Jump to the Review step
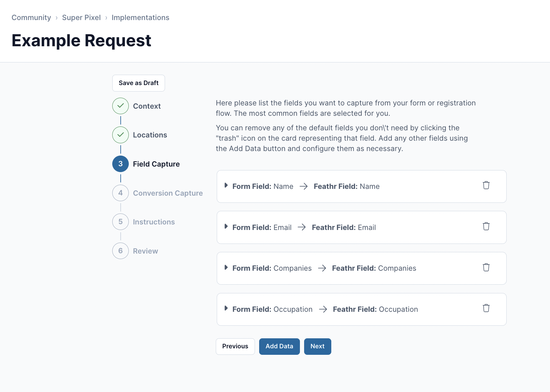550x392 pixels. [x=145, y=251]
